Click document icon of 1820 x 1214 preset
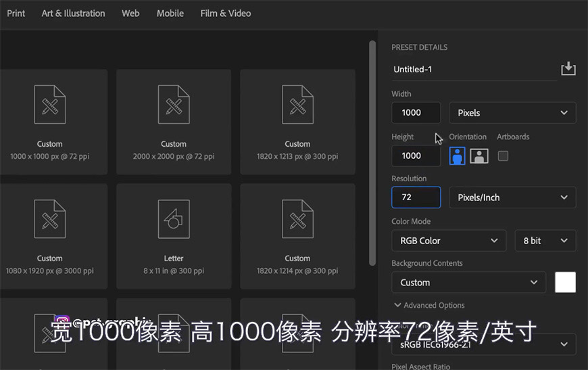The height and width of the screenshot is (370, 588). click(x=298, y=218)
